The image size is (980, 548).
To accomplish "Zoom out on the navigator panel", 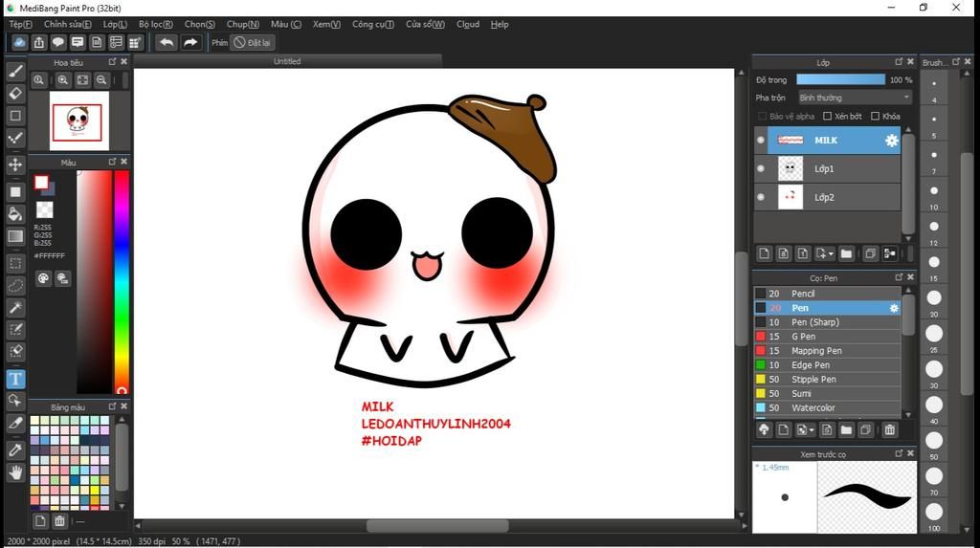I will [101, 80].
